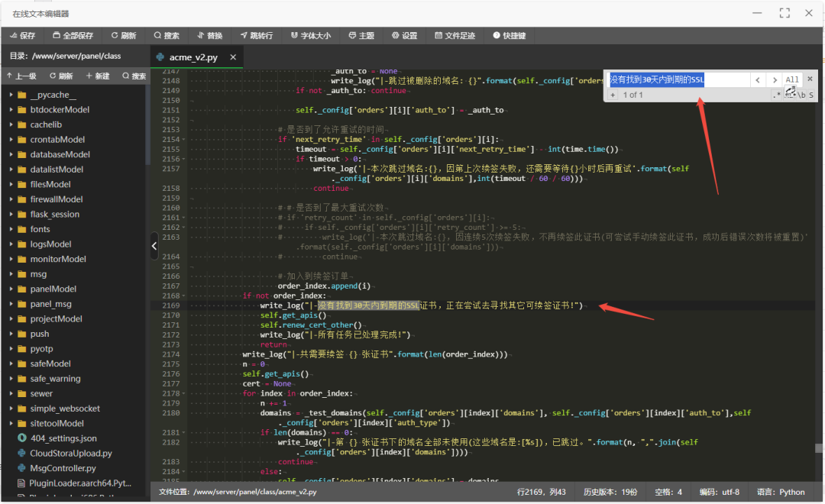Toggle regular expression search (.*)
825x504 pixels.
click(x=777, y=95)
